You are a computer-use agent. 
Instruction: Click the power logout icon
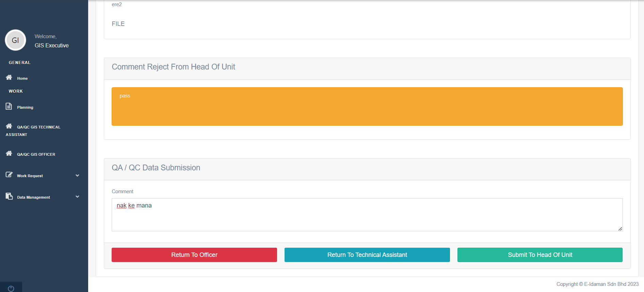coord(11,288)
